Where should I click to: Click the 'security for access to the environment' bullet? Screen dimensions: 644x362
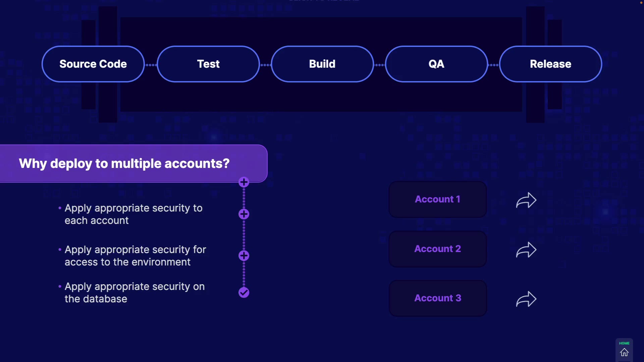point(135,256)
